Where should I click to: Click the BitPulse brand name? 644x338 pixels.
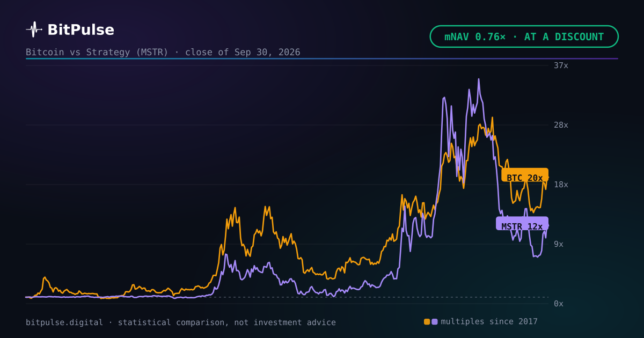[80, 30]
